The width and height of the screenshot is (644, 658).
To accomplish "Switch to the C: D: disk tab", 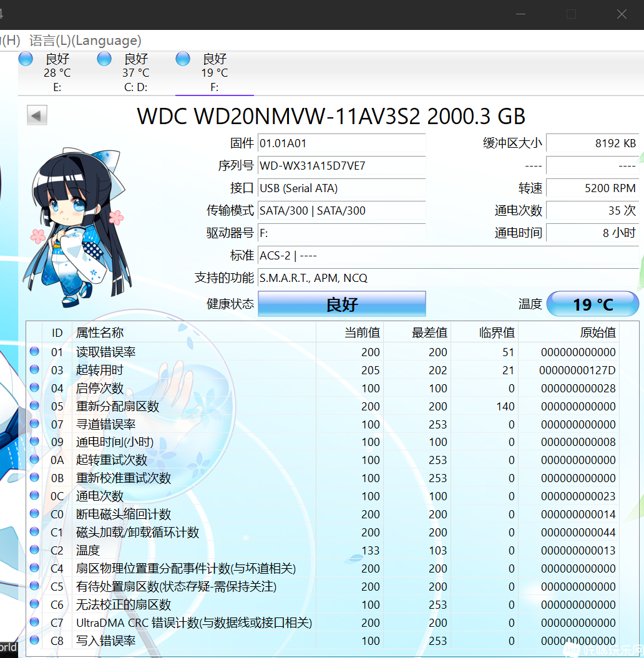I will coord(135,73).
